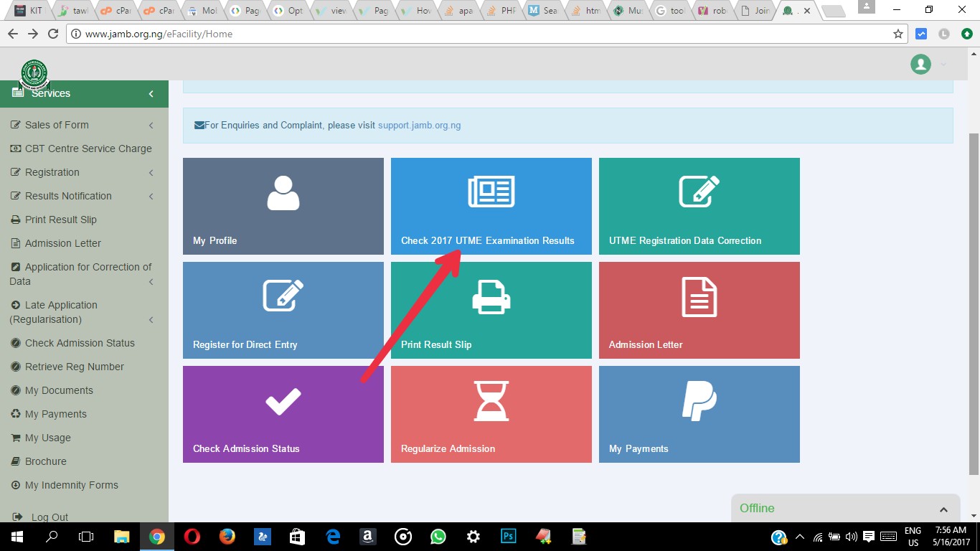Viewport: 980px width, 551px height.
Task: Expand the Registration sidebar menu
Action: tap(84, 172)
